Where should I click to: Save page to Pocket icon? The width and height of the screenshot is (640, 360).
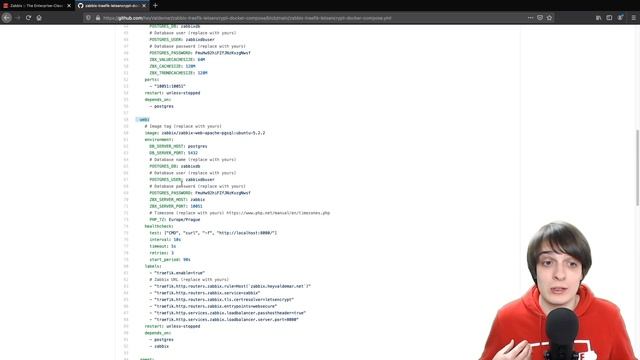pos(540,18)
